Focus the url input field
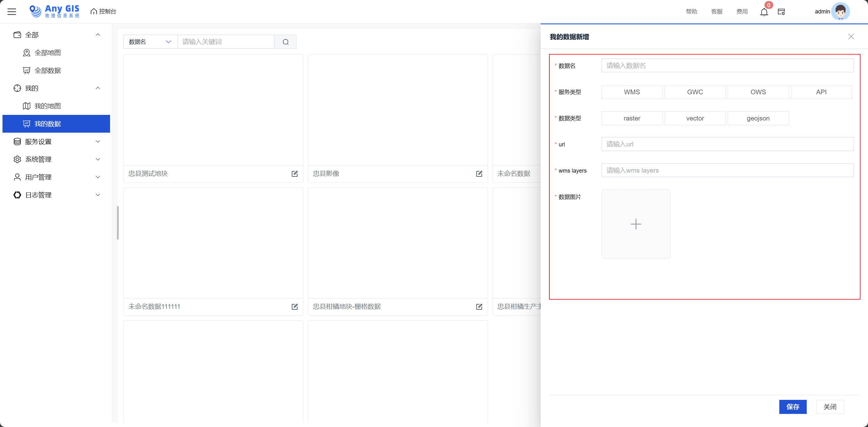 point(727,144)
